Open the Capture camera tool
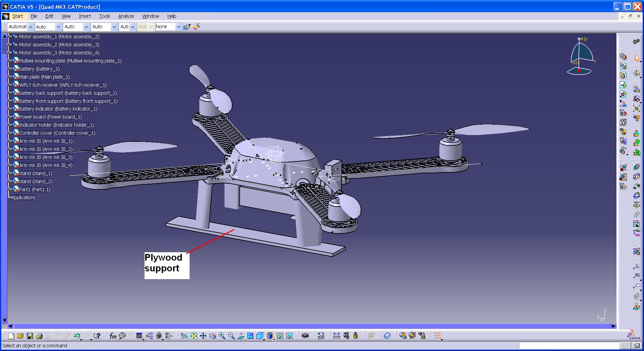Screen dimensions: 644x351 (305, 336)
